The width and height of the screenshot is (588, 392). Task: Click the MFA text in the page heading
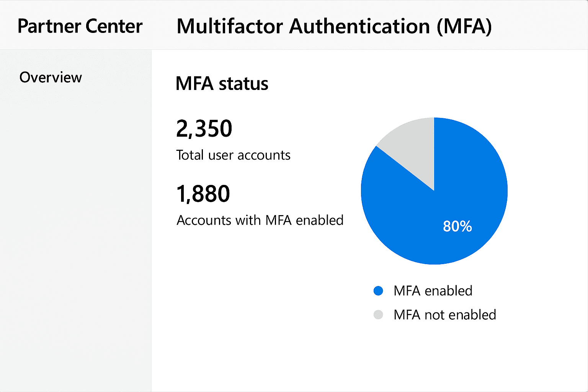click(x=464, y=26)
